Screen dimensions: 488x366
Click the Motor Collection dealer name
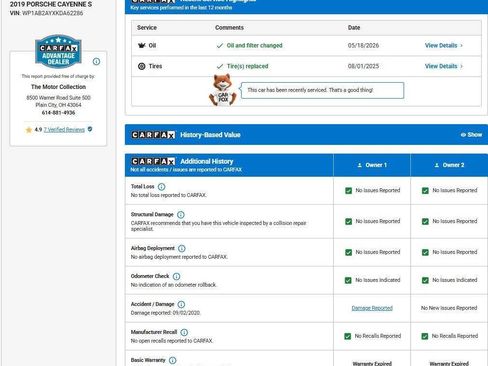(58, 87)
